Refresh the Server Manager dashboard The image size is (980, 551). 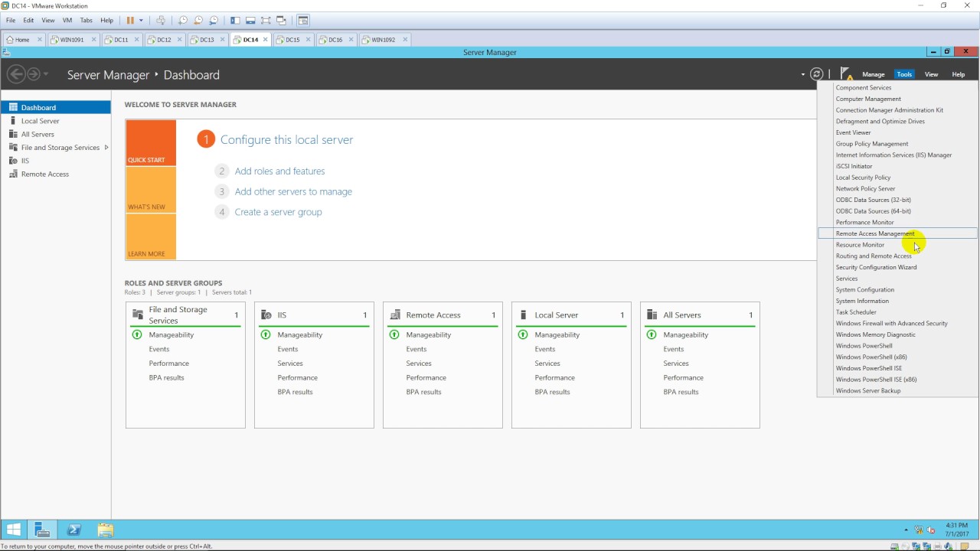coord(817,74)
